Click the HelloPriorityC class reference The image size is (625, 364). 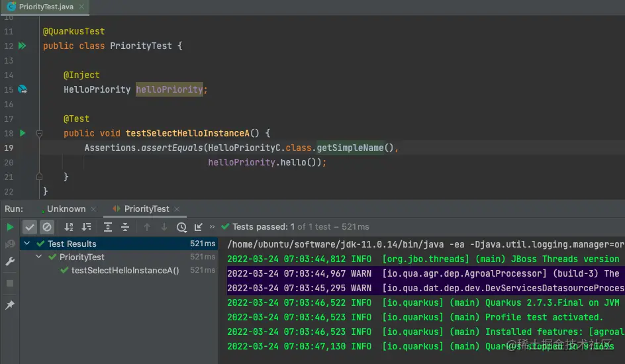(244, 148)
